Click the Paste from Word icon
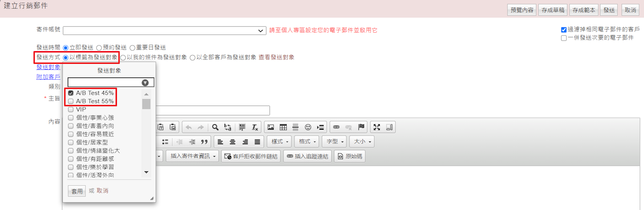The width and height of the screenshot is (644, 210). pos(173,127)
